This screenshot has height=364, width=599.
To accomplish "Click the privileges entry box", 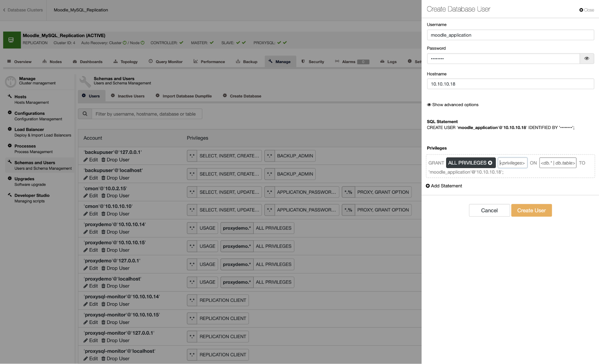I will coord(512,163).
